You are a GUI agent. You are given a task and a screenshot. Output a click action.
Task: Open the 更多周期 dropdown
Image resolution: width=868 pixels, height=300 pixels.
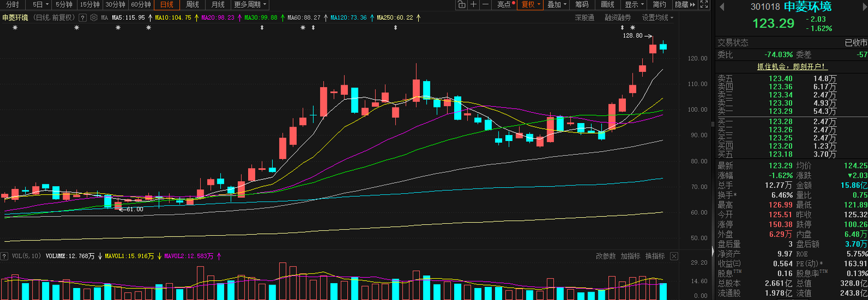(250, 5)
